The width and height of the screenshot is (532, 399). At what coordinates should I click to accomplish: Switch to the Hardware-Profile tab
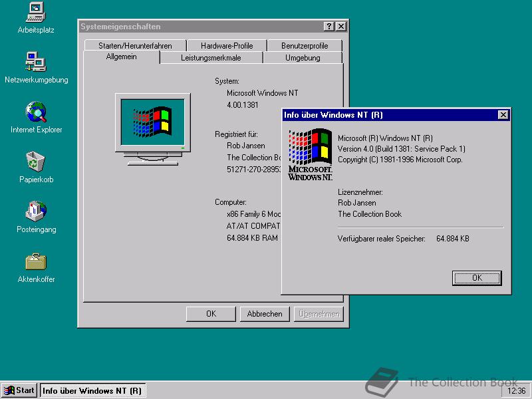pos(227,45)
